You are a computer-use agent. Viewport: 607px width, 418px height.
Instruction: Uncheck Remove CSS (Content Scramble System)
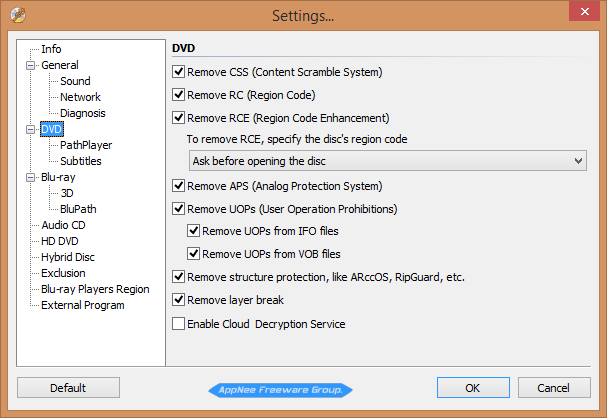point(178,72)
